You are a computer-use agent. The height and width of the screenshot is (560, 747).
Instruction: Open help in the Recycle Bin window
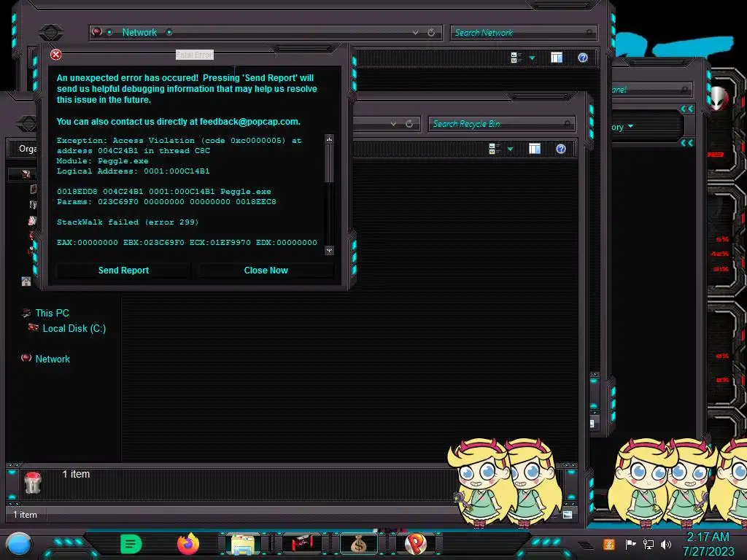click(x=561, y=149)
